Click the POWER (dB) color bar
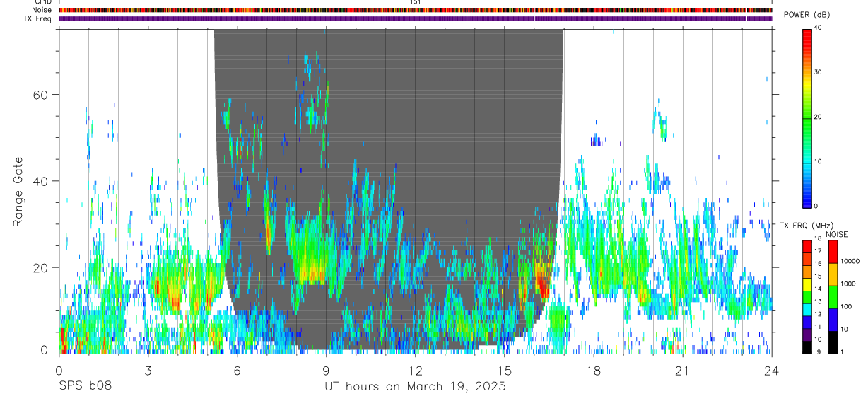Screen dimensions: 868x401 point(807,117)
